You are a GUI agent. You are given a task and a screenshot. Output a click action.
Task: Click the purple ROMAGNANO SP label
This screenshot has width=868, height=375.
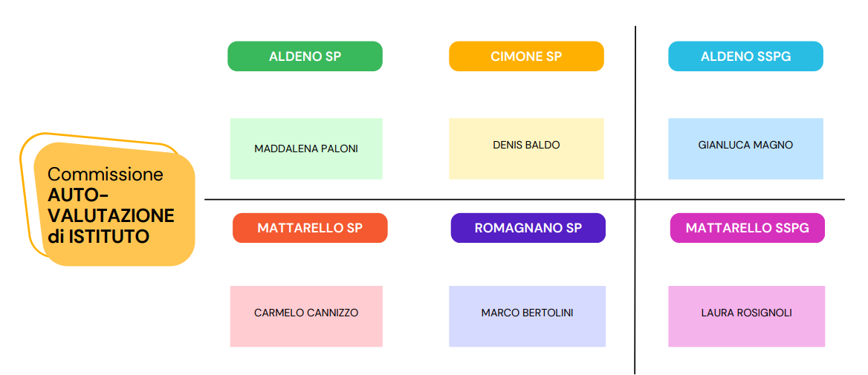point(528,228)
